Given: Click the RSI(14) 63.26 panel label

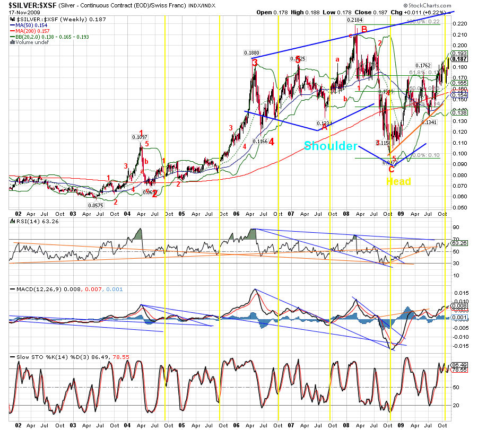Looking at the screenshot, I should 37,221.
